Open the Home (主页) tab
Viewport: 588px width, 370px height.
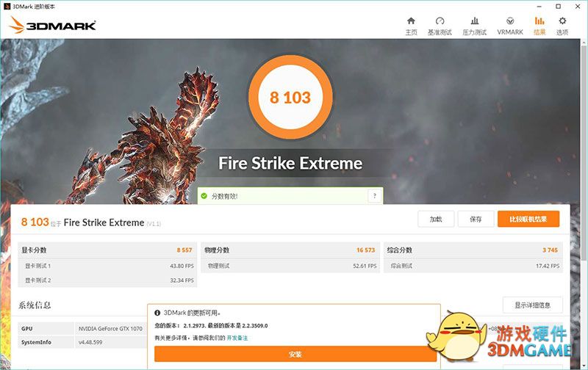pos(411,26)
